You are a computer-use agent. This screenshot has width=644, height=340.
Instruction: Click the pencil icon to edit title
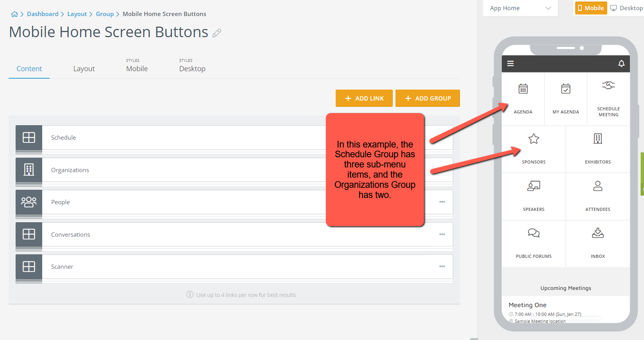pyautogui.click(x=217, y=33)
